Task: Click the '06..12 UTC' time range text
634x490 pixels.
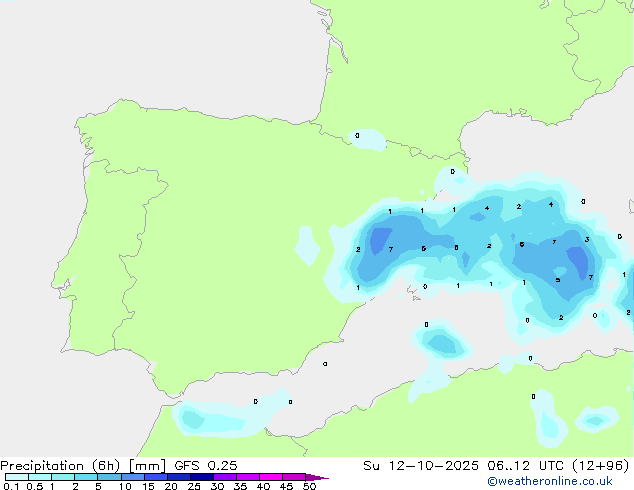Action: tap(525, 466)
